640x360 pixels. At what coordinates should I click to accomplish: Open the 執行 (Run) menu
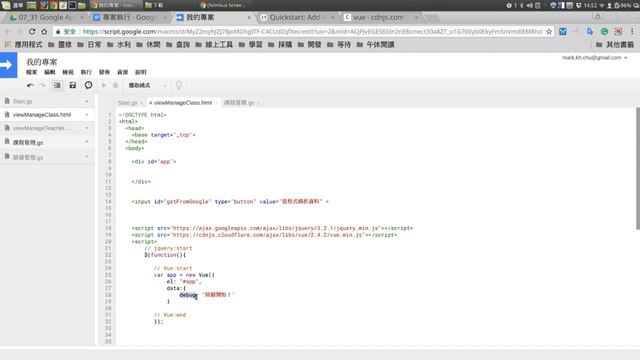(x=86, y=72)
